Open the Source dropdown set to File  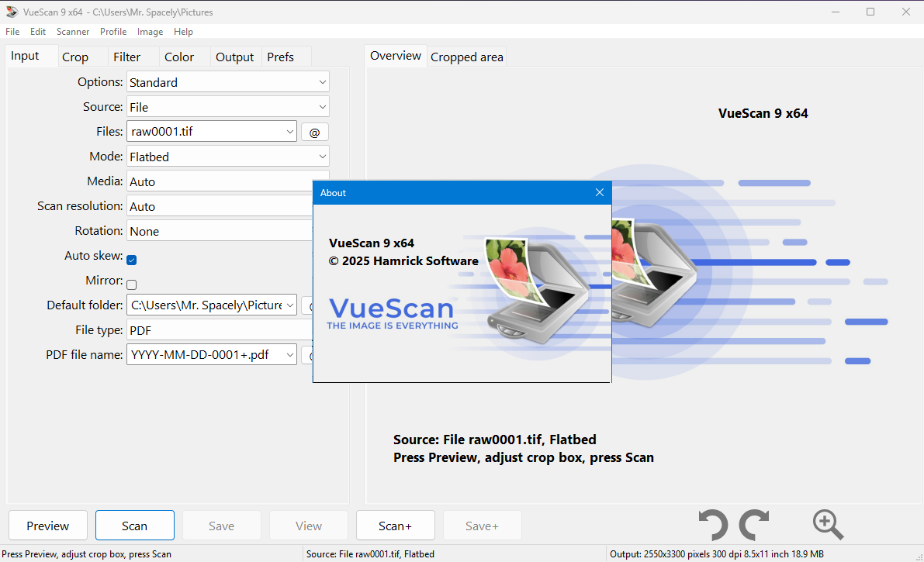227,107
